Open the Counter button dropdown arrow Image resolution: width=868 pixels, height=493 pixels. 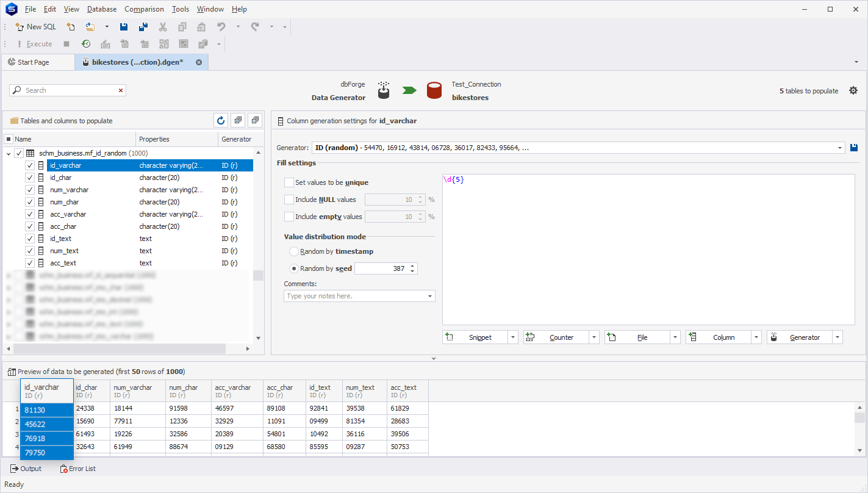tap(594, 337)
